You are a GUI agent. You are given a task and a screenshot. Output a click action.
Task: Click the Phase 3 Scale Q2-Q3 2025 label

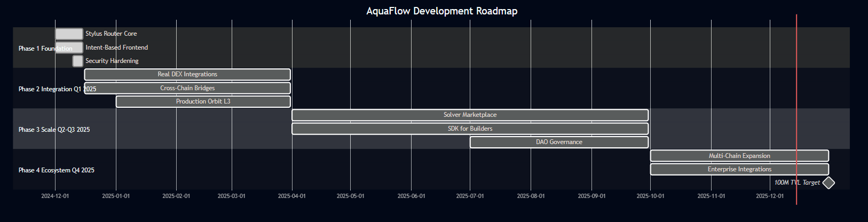click(x=54, y=130)
